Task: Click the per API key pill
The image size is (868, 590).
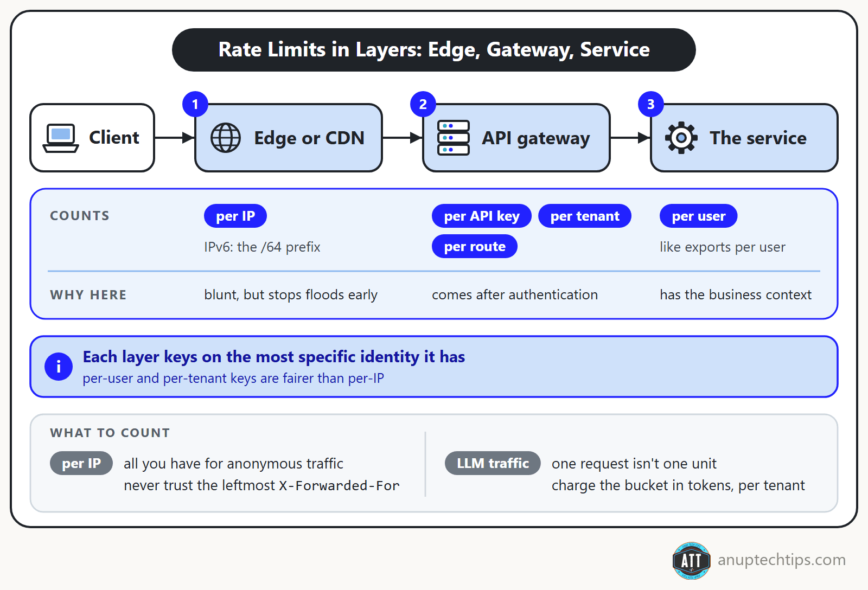Action: 482,216
